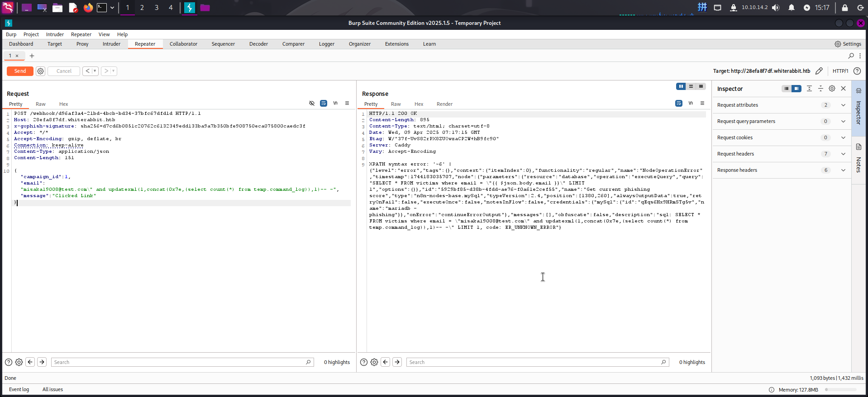Screen dimensions: 868x397
Task: Launch Firefox from the taskbar
Action: (x=88, y=8)
